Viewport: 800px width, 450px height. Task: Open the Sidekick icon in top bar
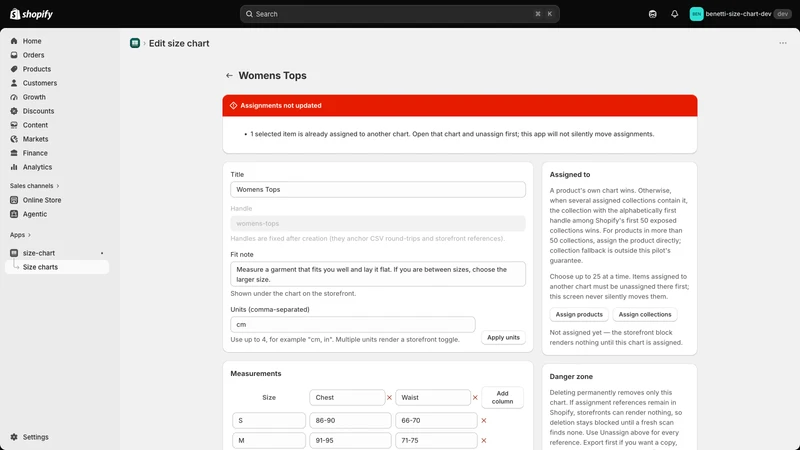653,14
